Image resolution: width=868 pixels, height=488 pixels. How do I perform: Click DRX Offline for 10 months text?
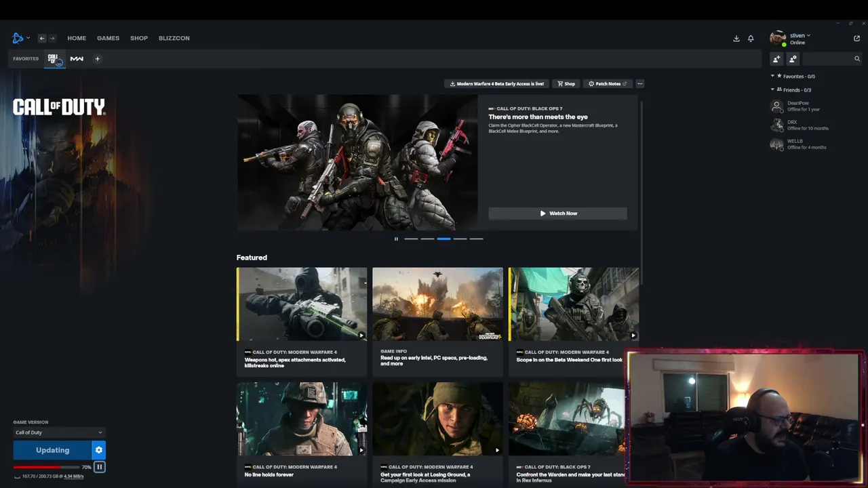[x=808, y=128]
